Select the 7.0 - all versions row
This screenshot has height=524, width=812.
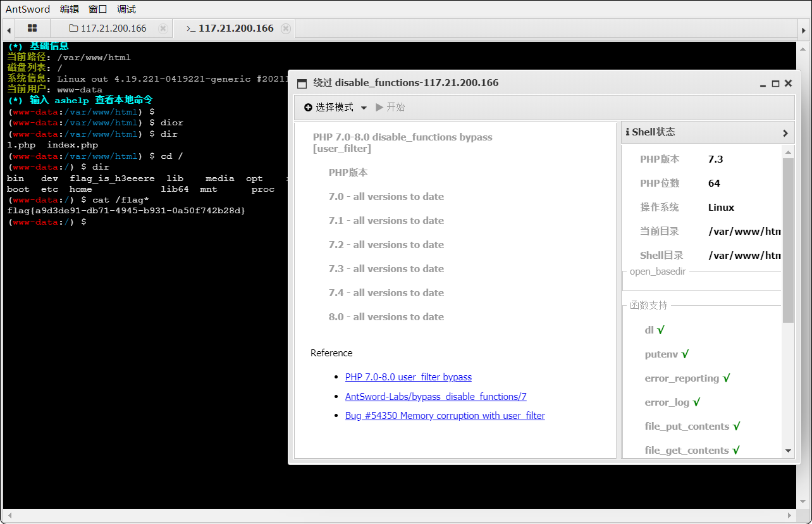point(386,197)
